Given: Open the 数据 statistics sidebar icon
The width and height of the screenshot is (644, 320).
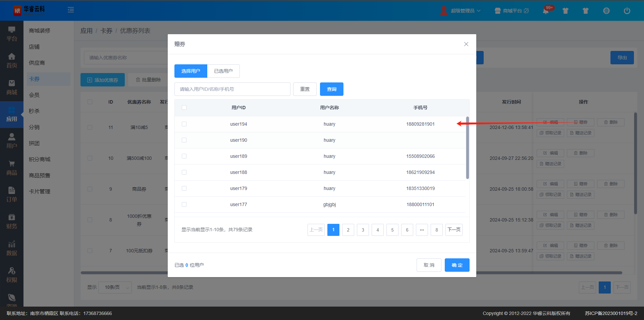Looking at the screenshot, I should pos(12,248).
